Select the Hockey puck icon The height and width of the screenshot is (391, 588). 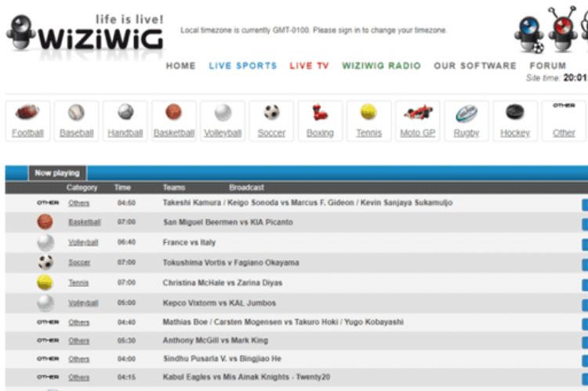pos(515,112)
